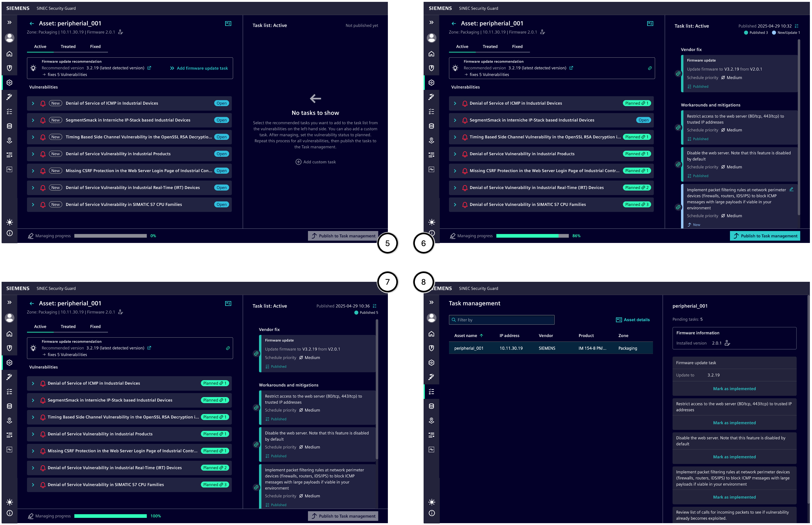This screenshot has height=525, width=812.
Task: Click IP address column header
Action: pos(509,336)
